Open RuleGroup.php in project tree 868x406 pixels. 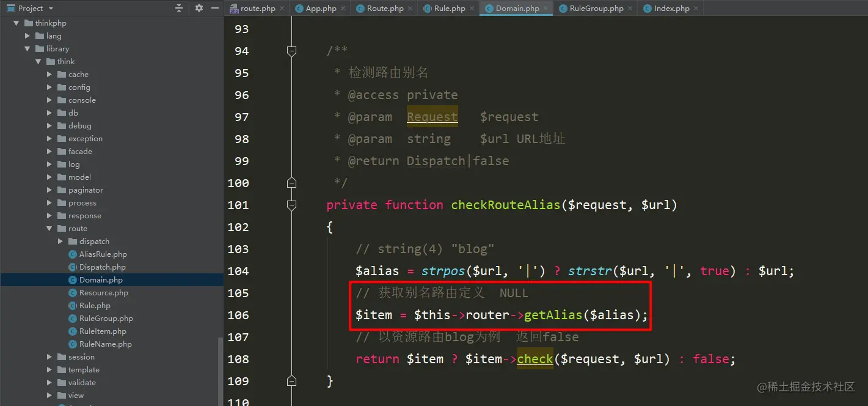(x=106, y=319)
